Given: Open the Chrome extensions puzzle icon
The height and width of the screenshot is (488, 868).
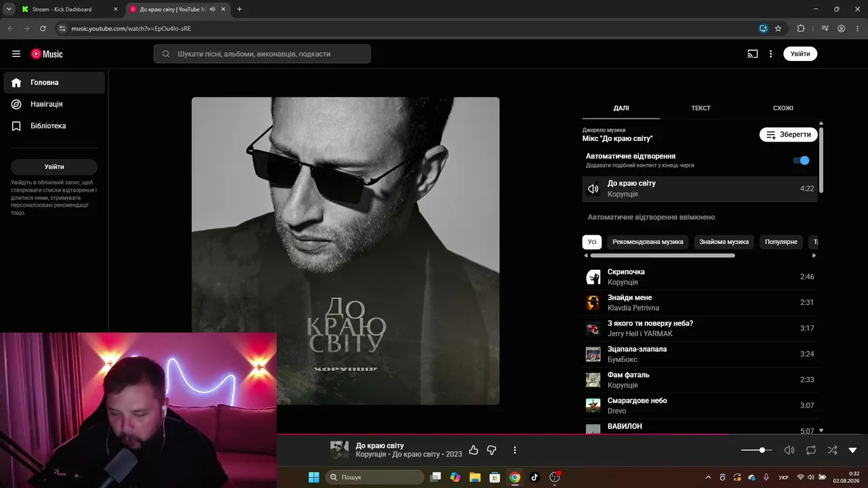Looking at the screenshot, I should [801, 28].
